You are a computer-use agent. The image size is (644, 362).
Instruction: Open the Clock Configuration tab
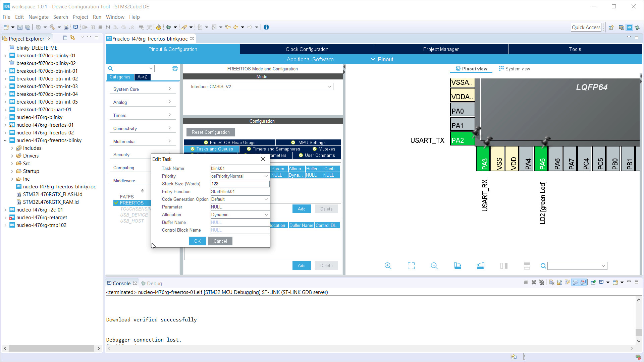pos(307,49)
